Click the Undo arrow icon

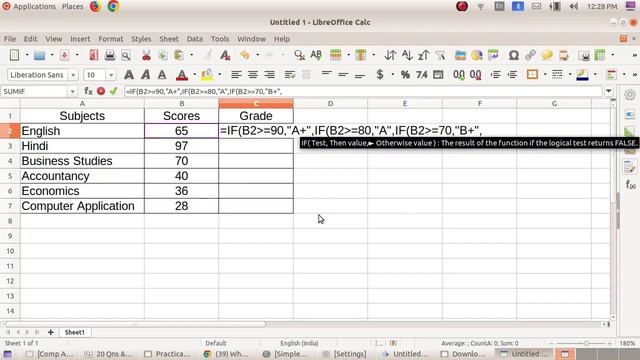tap(244, 55)
